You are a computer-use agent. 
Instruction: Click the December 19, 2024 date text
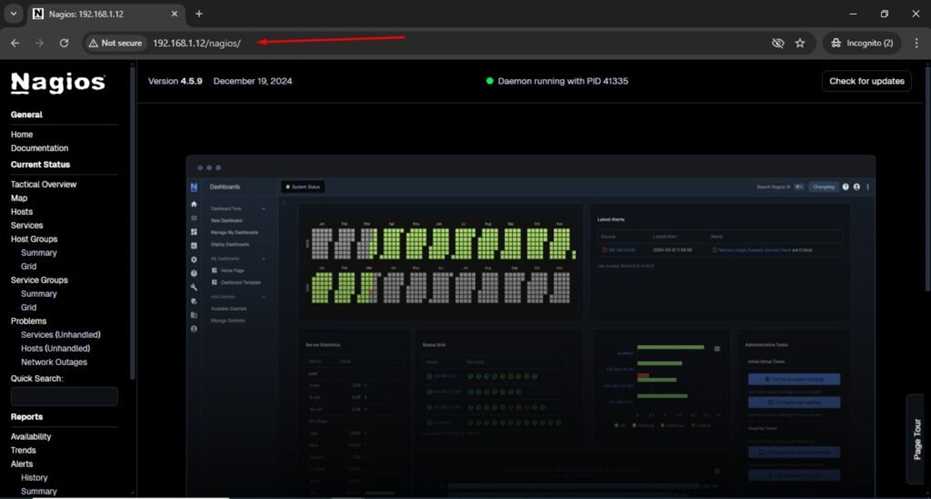[x=253, y=81]
